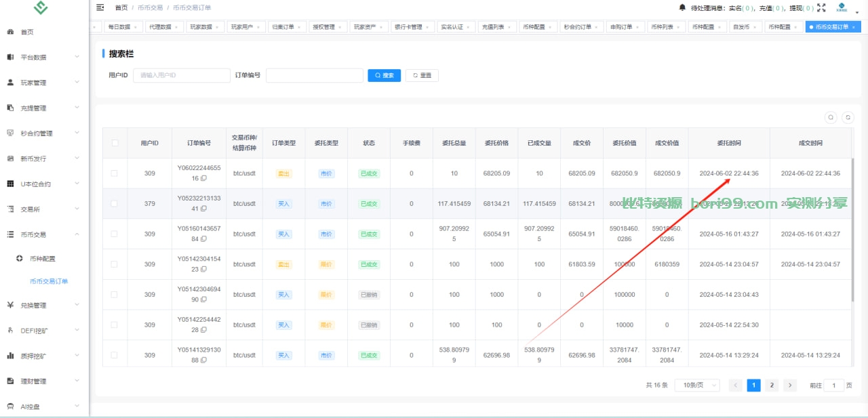Click the AI控盘 sidebar icon

[10, 406]
